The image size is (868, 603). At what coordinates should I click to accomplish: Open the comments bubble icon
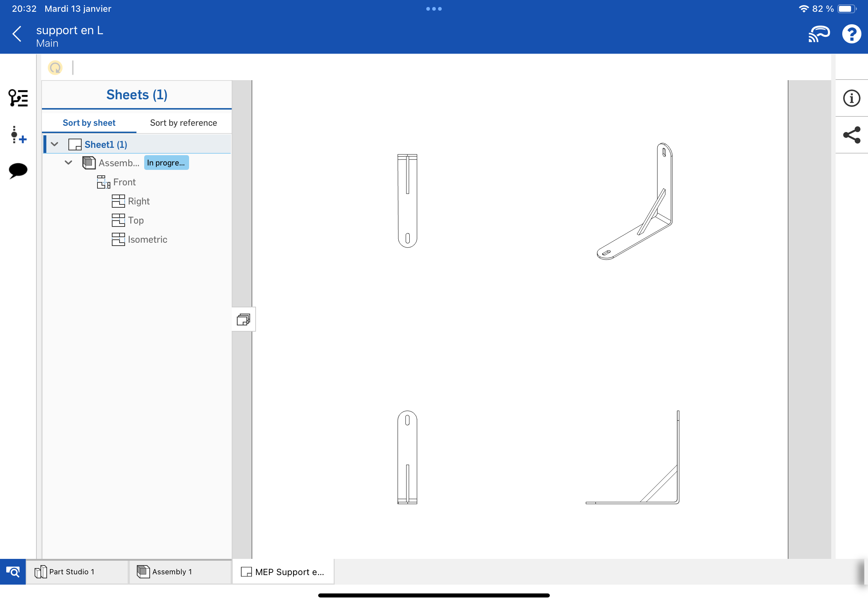pyautogui.click(x=18, y=170)
